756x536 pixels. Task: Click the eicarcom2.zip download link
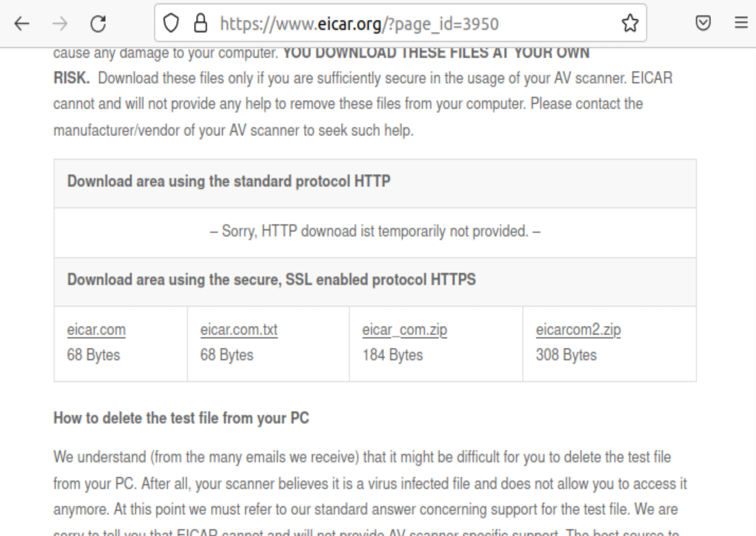coord(578,330)
